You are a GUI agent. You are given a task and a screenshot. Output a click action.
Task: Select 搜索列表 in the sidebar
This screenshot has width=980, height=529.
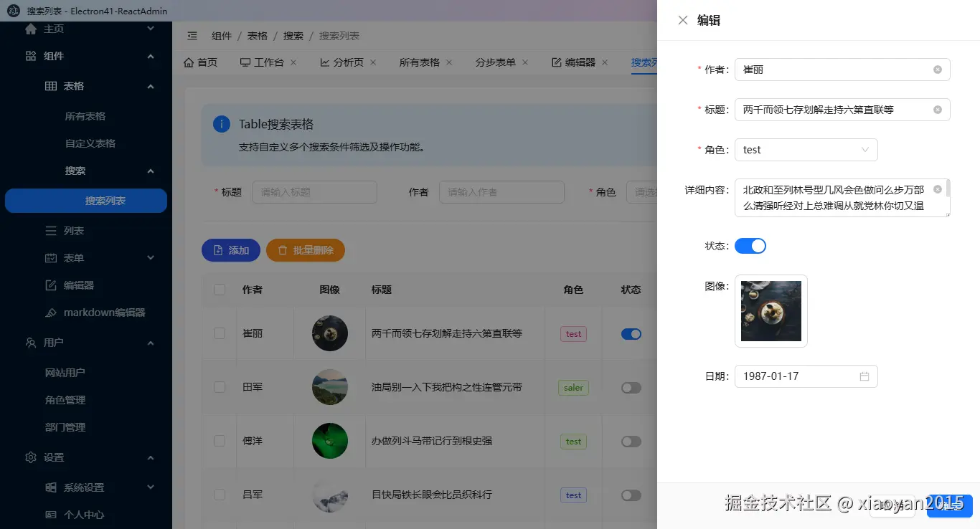(86, 201)
